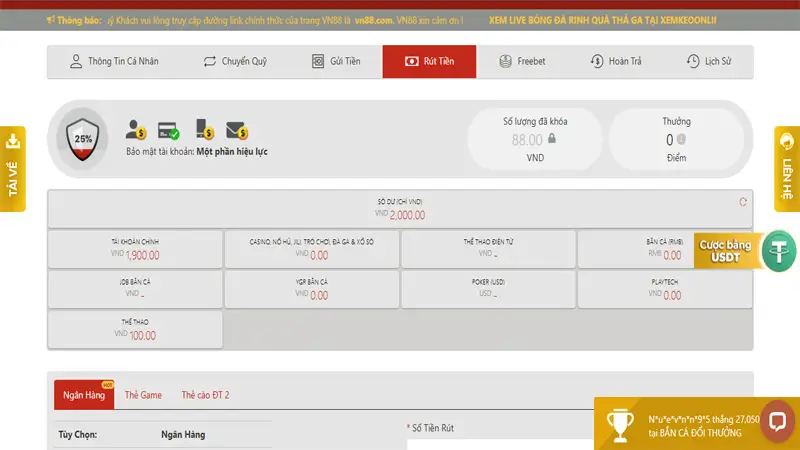Image resolution: width=800 pixels, height=450 pixels.
Task: Click the lock icon next to 88.00
Action: 552,138
